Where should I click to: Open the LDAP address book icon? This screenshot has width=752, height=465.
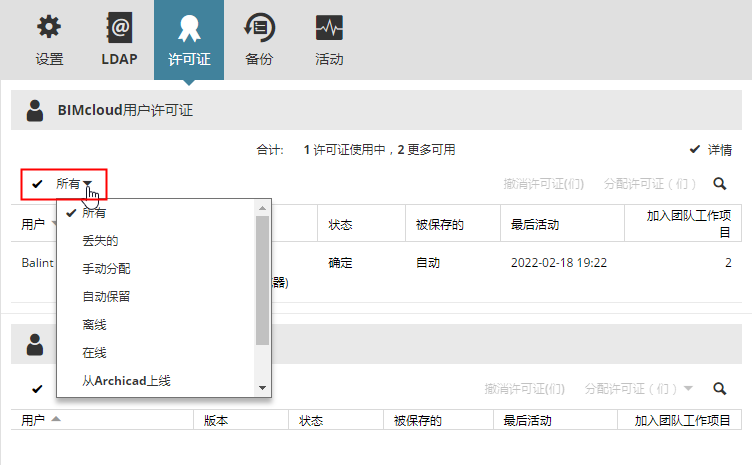(x=119, y=28)
